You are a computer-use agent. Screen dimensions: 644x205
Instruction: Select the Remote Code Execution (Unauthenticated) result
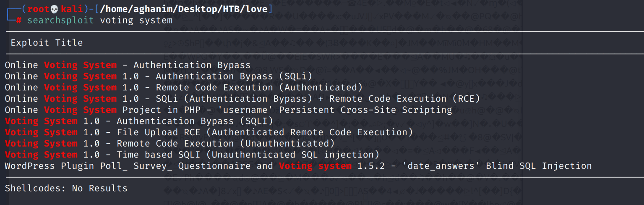(169, 143)
